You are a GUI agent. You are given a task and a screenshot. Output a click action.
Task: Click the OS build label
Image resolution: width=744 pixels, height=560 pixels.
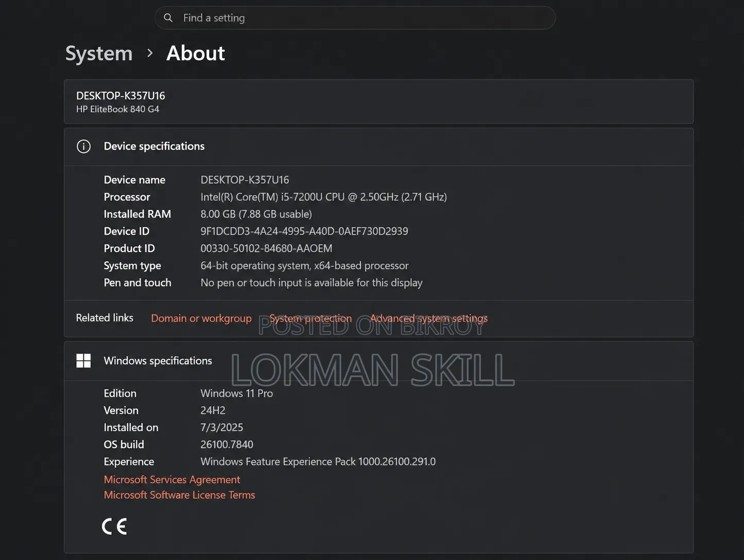[124, 445]
